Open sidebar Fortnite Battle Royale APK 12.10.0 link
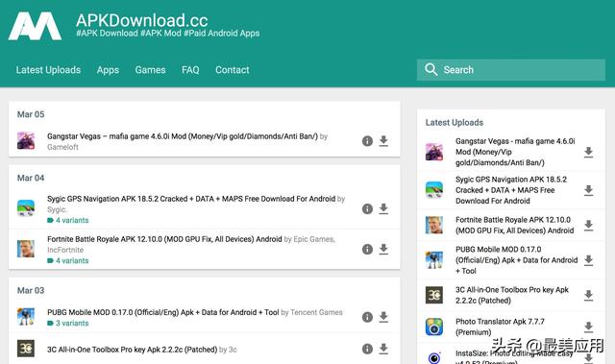 [514, 225]
